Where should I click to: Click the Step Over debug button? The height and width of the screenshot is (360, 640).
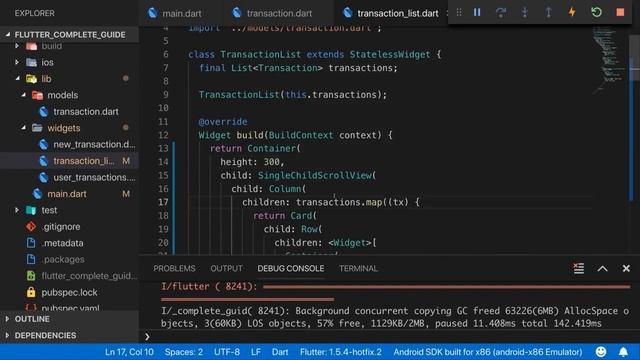click(x=501, y=13)
